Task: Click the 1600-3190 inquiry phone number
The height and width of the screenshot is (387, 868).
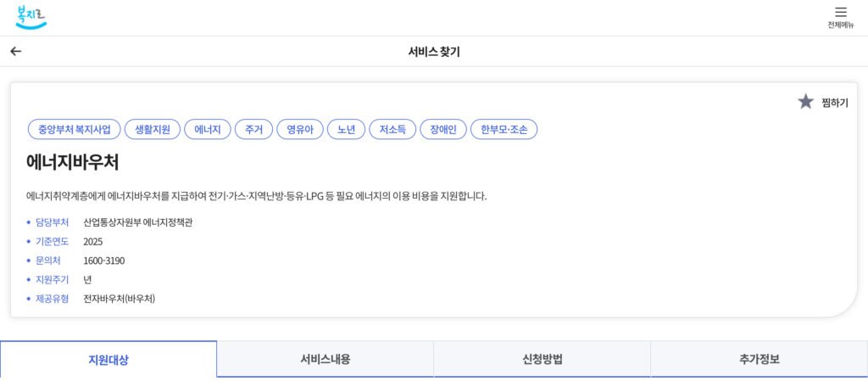Action: tap(104, 261)
